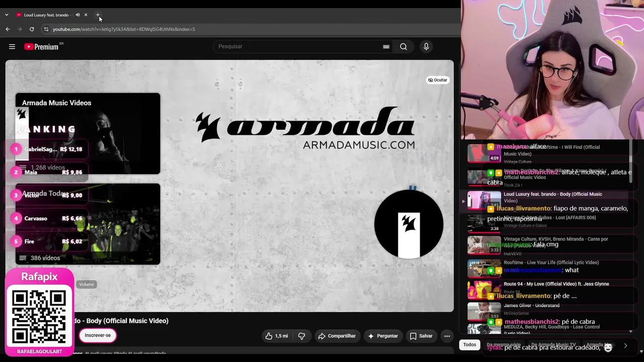Select the De Armada Music TV chip
The height and width of the screenshot is (362, 644).
[x=553, y=345]
